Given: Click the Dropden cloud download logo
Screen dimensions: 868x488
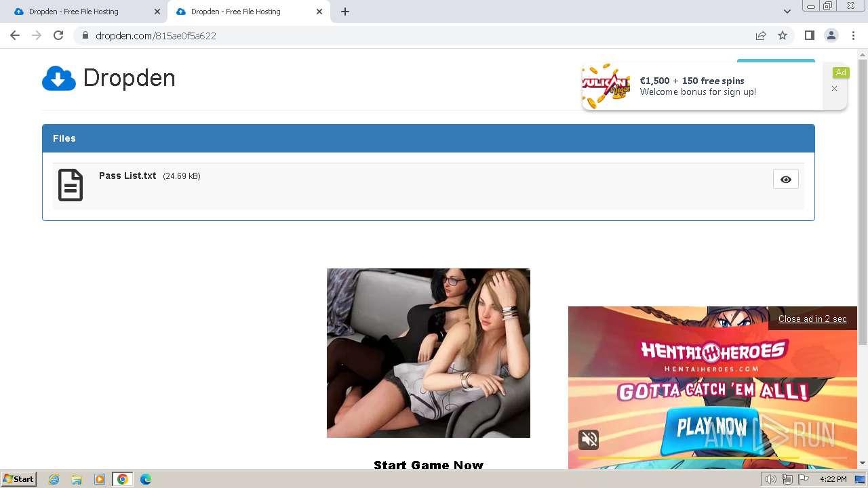Looking at the screenshot, I should point(59,79).
